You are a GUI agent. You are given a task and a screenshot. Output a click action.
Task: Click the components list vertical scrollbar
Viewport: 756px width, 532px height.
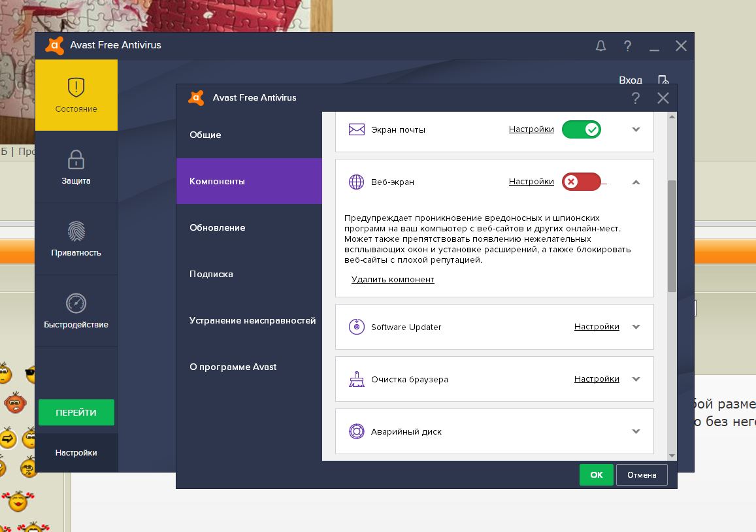[x=672, y=235]
